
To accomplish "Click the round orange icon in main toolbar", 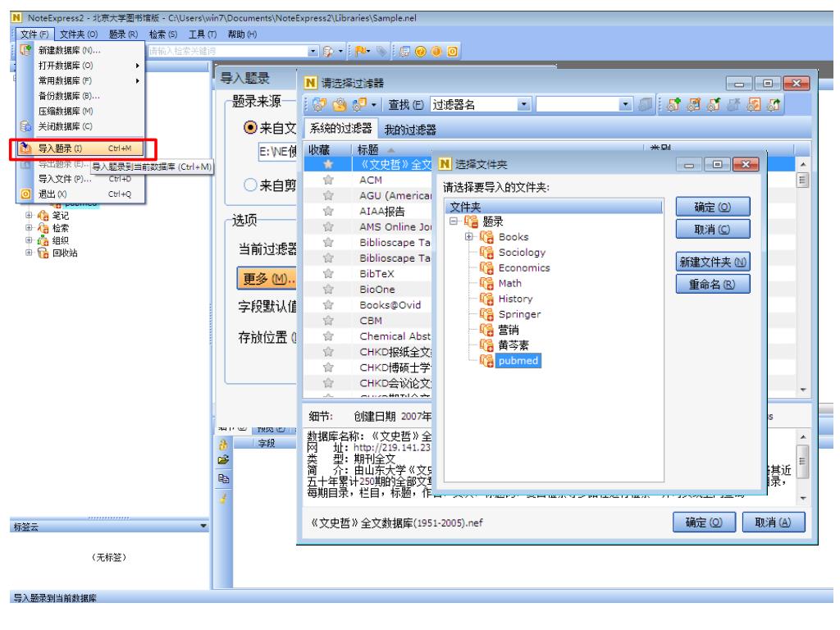I will (436, 52).
